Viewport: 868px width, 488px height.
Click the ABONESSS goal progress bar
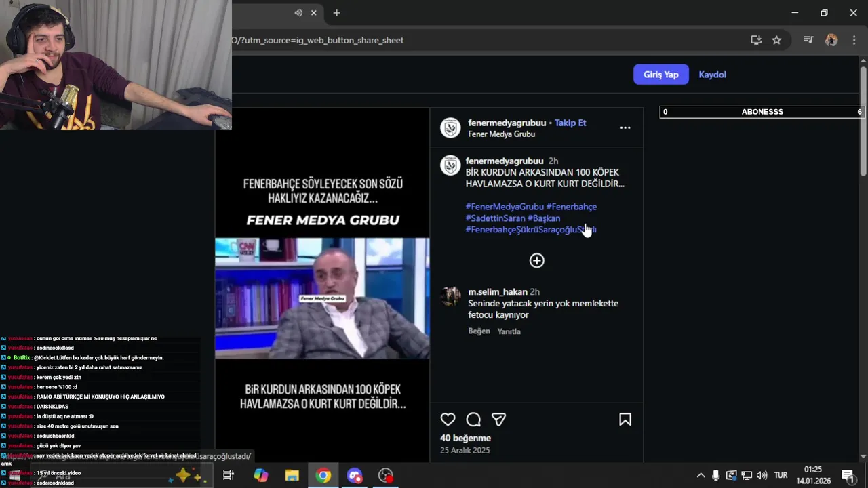tap(762, 112)
